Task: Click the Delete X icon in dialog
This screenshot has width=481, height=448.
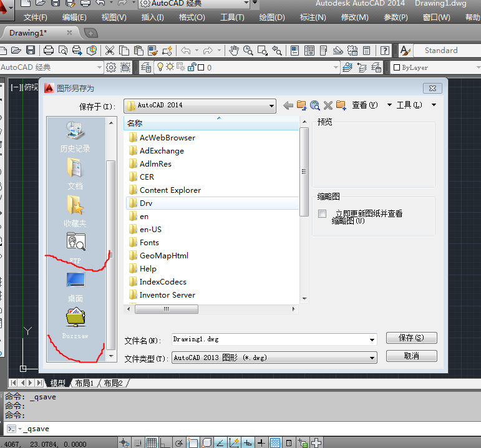Action: click(x=328, y=105)
